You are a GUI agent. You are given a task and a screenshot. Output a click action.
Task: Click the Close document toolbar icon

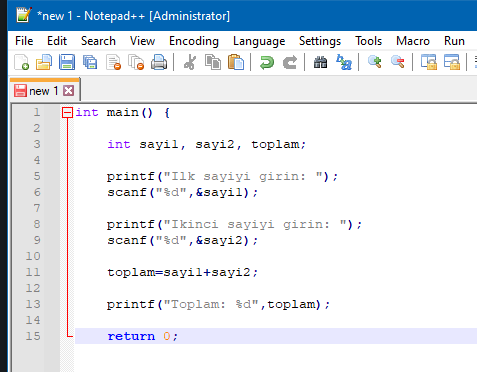point(113,62)
